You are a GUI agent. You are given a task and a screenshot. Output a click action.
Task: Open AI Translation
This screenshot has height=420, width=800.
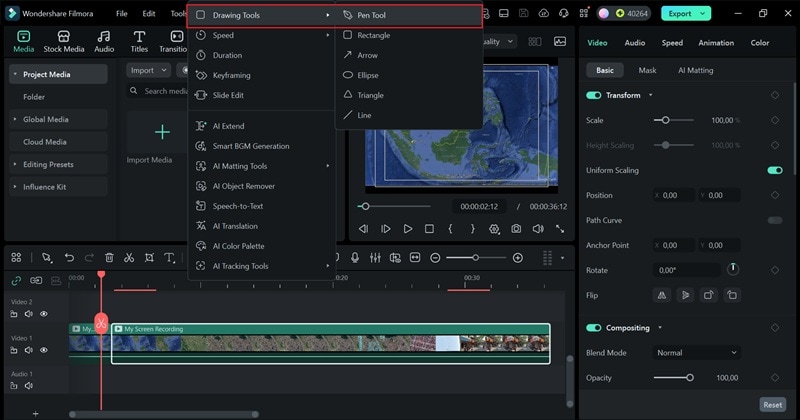(x=262, y=226)
